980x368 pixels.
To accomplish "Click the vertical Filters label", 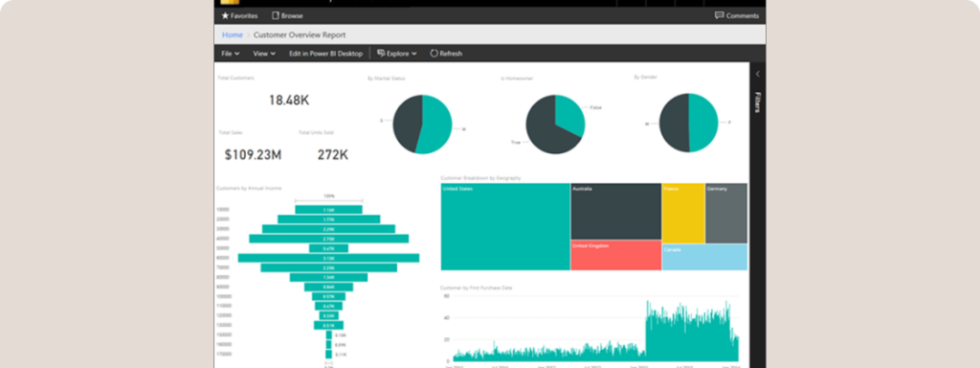I will coord(758,102).
